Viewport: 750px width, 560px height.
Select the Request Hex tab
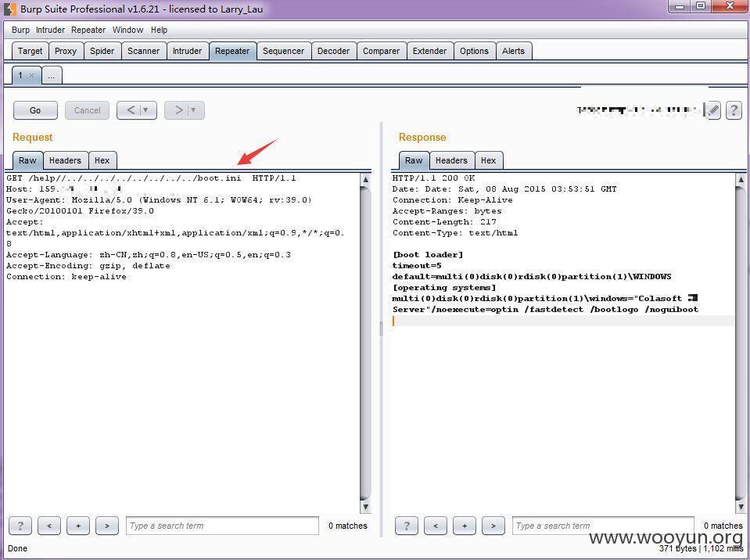click(102, 160)
